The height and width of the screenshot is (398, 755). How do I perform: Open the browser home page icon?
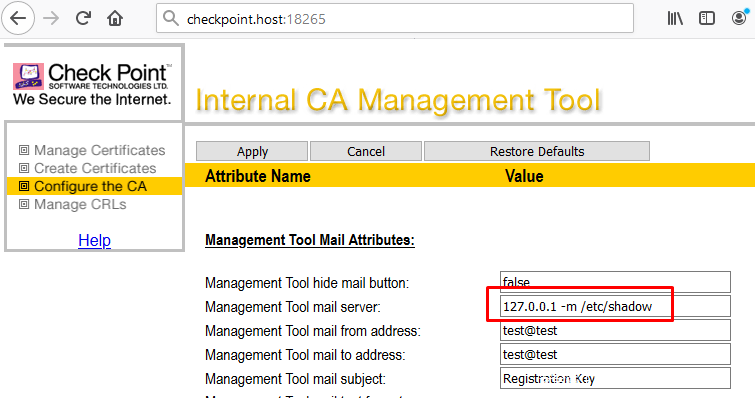pyautogui.click(x=115, y=18)
